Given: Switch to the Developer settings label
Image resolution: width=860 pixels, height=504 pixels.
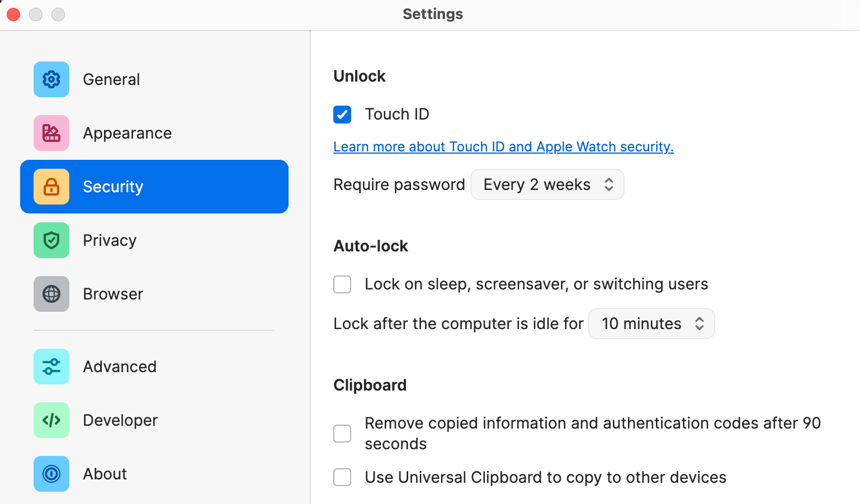Looking at the screenshot, I should [120, 420].
